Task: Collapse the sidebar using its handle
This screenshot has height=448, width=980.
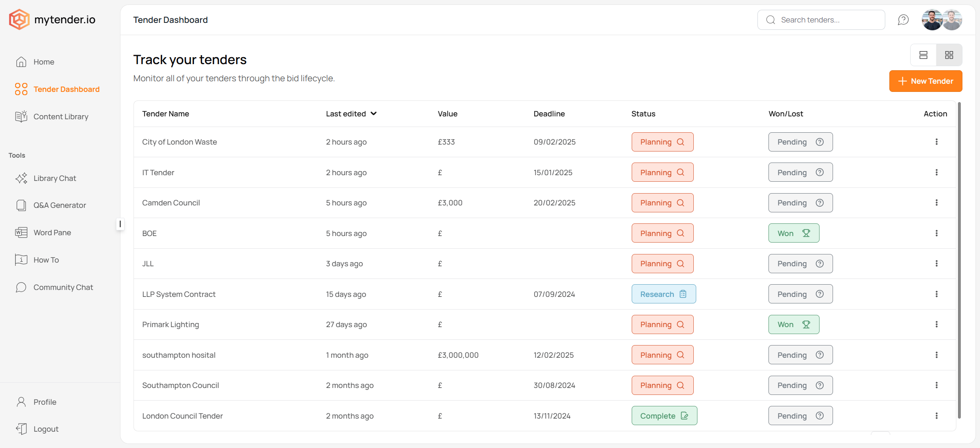Action: (x=120, y=224)
